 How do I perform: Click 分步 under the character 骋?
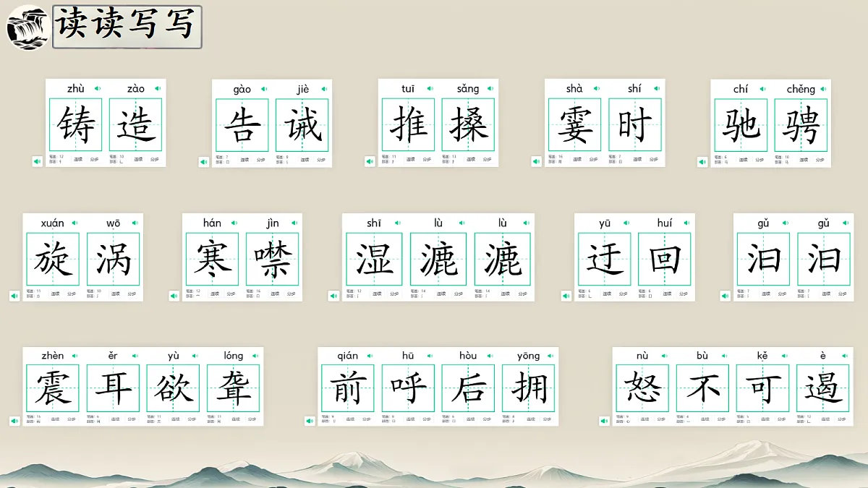tap(820, 159)
